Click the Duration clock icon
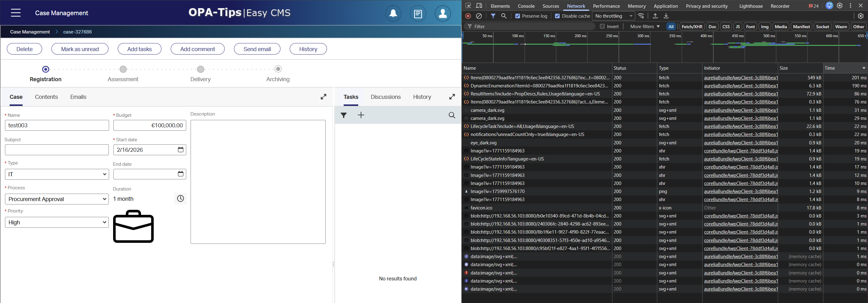Screen dimensions: 868x303 coord(180,199)
